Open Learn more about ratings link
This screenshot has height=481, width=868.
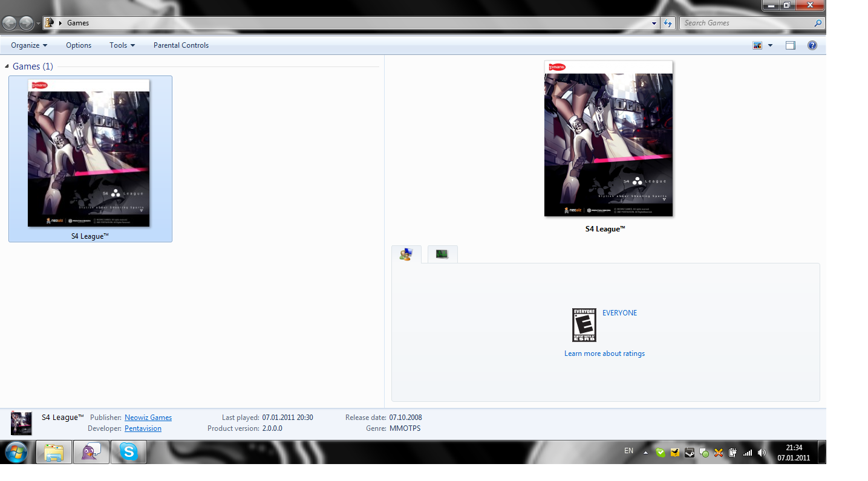(604, 353)
